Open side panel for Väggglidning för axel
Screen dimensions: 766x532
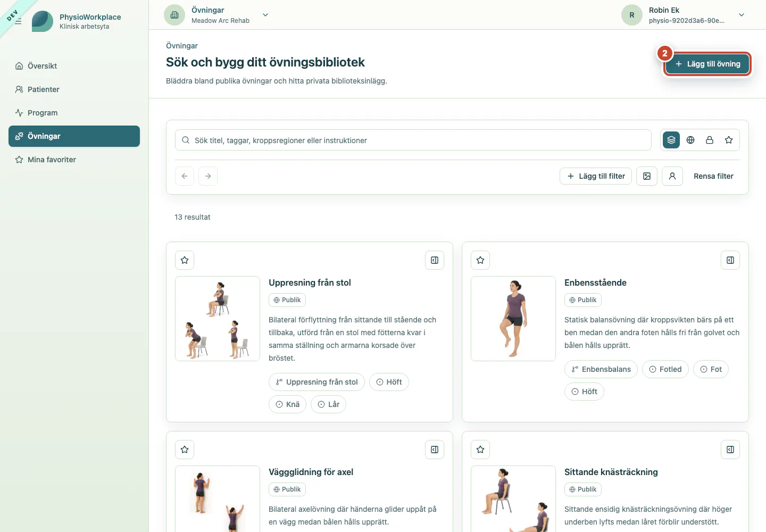click(x=435, y=450)
